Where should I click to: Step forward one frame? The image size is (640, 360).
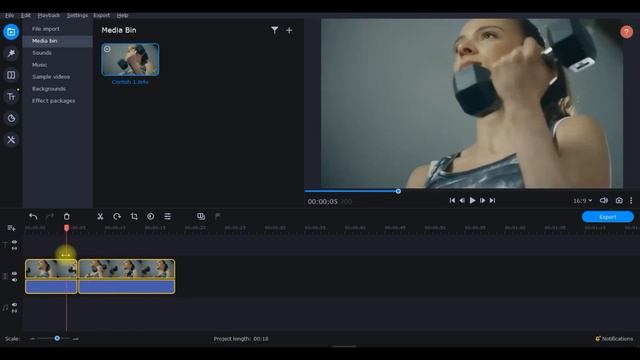point(482,200)
